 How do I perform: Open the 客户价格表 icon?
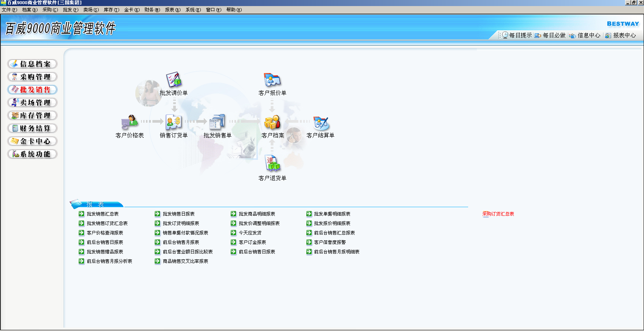pyautogui.click(x=130, y=122)
